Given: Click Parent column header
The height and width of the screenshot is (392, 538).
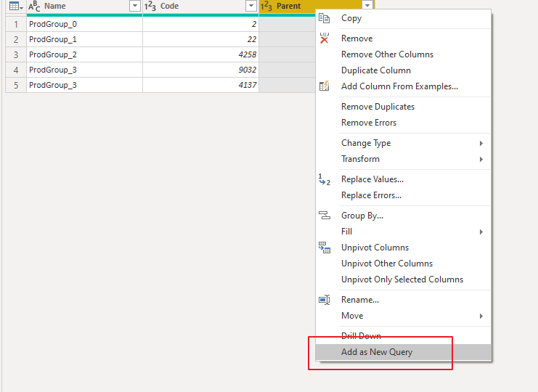Looking at the screenshot, I should 317,5.
